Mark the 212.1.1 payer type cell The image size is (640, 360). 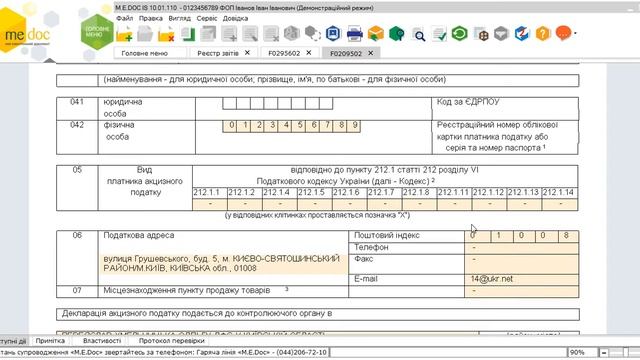[x=210, y=204]
